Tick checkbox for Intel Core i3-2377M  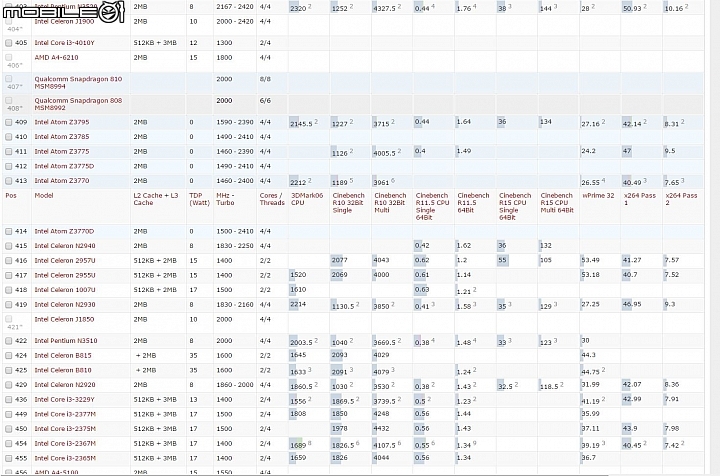tap(8, 414)
